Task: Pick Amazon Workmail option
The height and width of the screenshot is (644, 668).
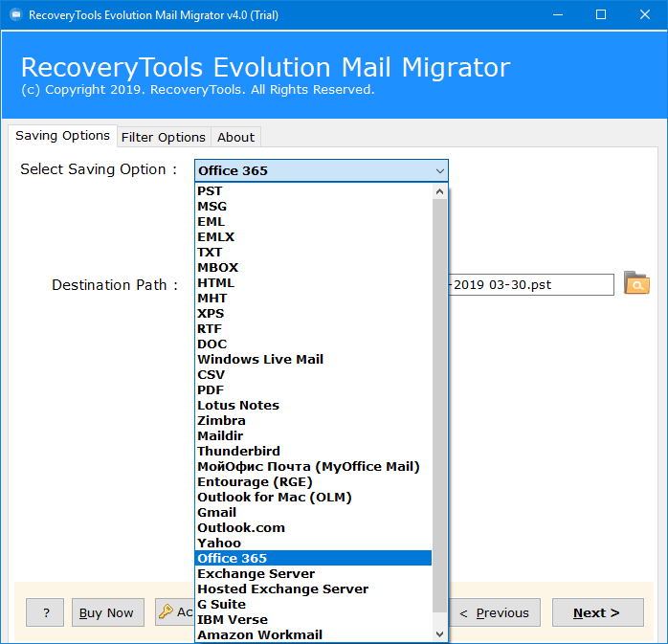Action: pos(313,634)
